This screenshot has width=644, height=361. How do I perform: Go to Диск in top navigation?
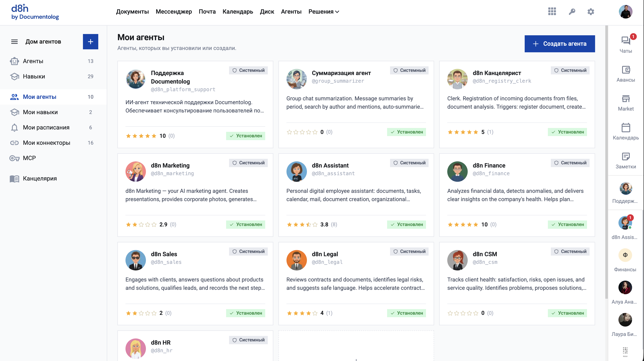pos(267,11)
